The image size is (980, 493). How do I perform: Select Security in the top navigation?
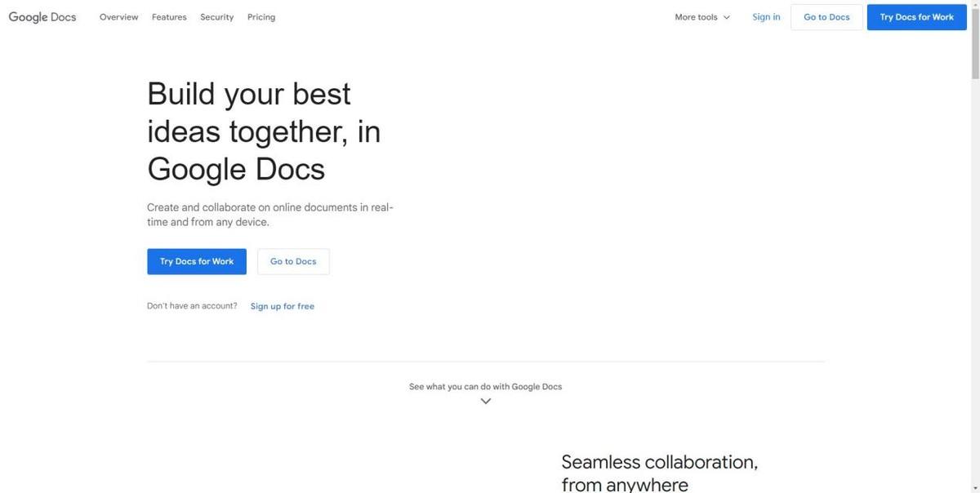[217, 17]
